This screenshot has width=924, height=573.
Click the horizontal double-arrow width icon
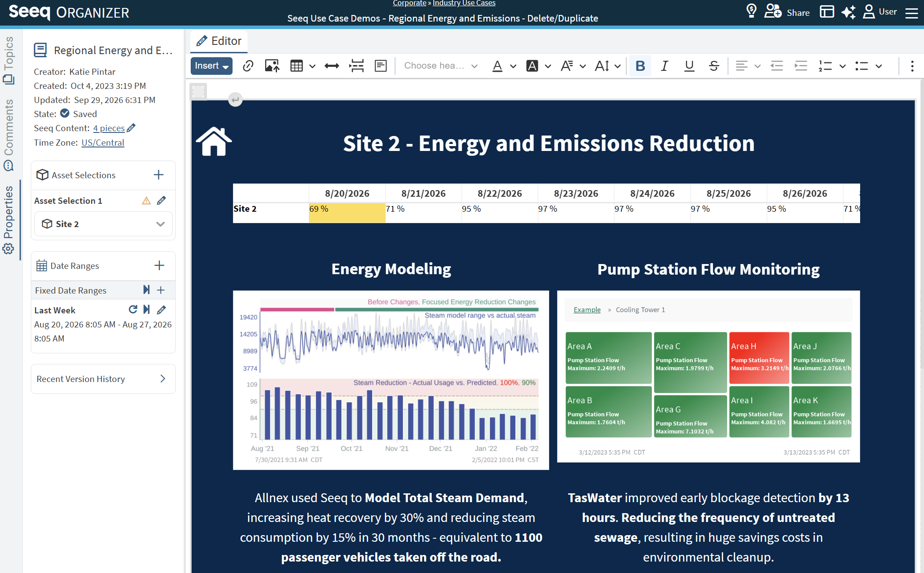pyautogui.click(x=332, y=66)
